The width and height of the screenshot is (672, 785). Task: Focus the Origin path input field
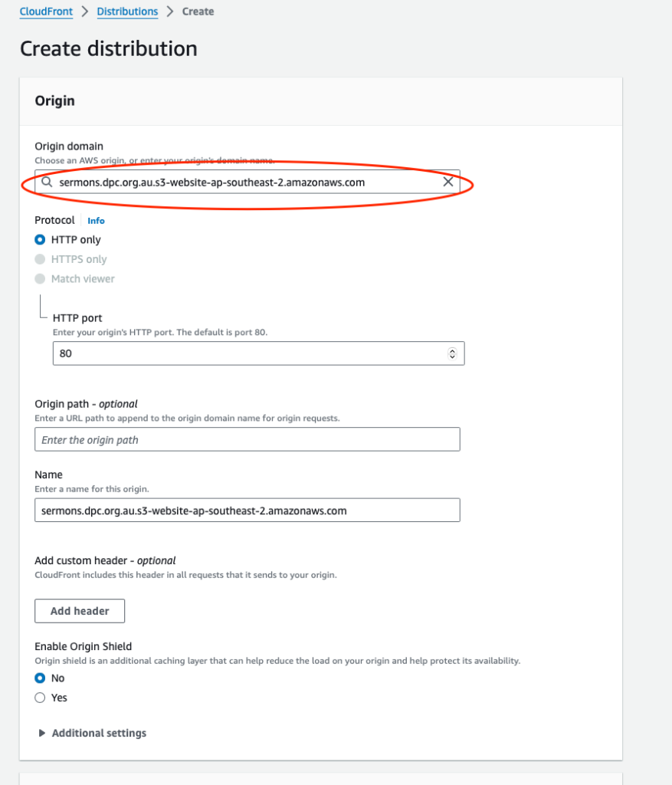pyautogui.click(x=247, y=439)
